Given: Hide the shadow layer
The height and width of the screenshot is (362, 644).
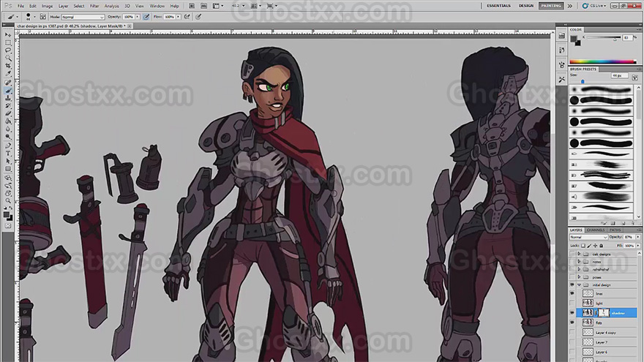Looking at the screenshot, I should pos(572,313).
